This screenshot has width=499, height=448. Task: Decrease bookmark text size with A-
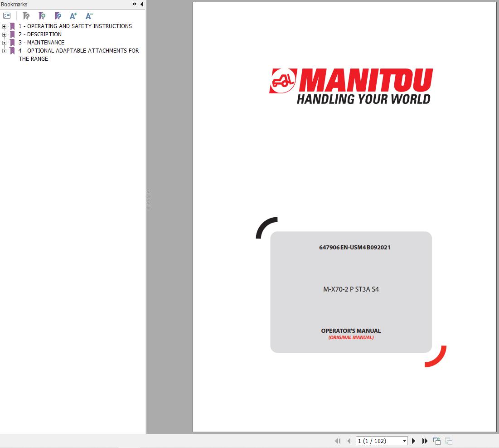pyautogui.click(x=89, y=15)
